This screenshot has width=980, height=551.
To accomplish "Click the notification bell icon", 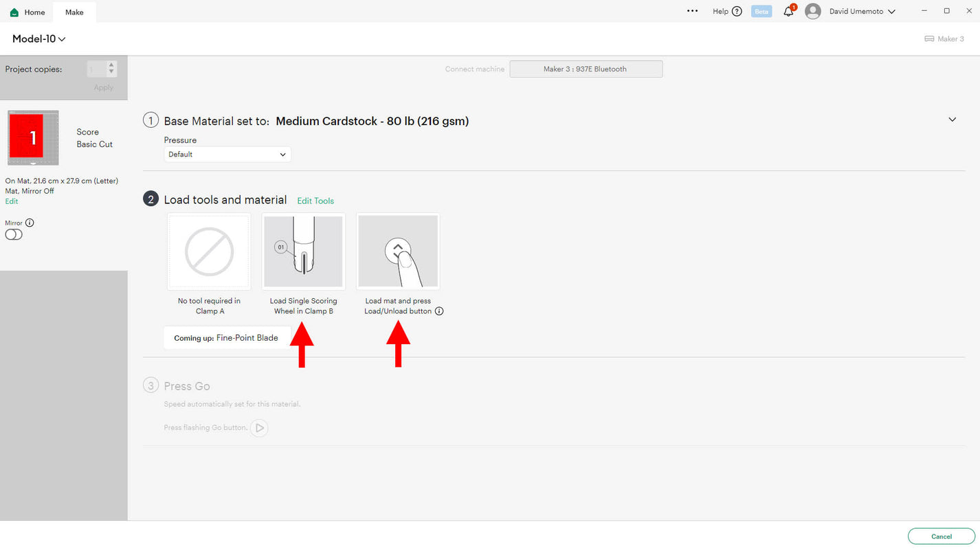I will [x=788, y=12].
